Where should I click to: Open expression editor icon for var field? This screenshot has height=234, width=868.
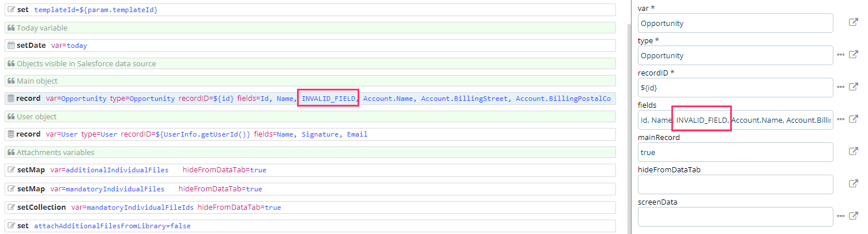tap(854, 22)
